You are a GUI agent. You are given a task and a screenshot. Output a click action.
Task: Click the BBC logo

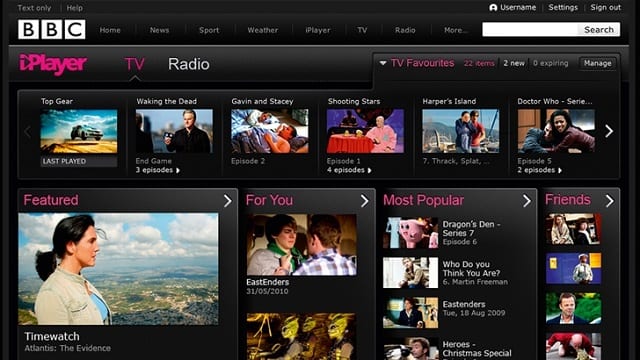click(52, 29)
